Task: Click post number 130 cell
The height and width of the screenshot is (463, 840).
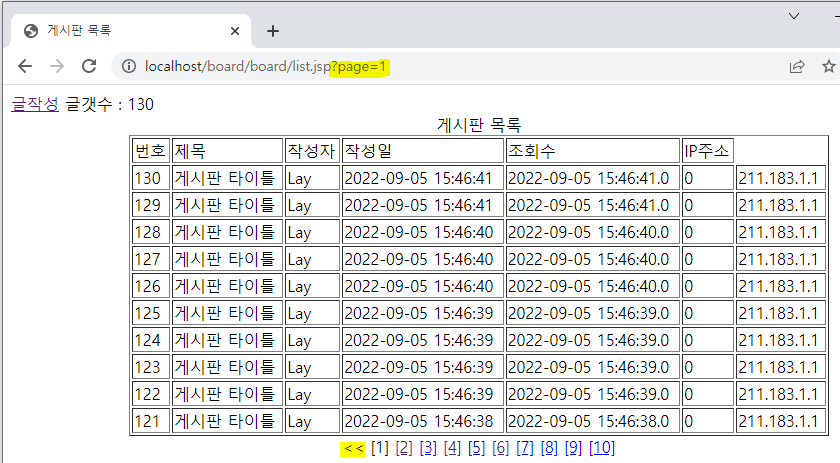Action: pyautogui.click(x=151, y=178)
